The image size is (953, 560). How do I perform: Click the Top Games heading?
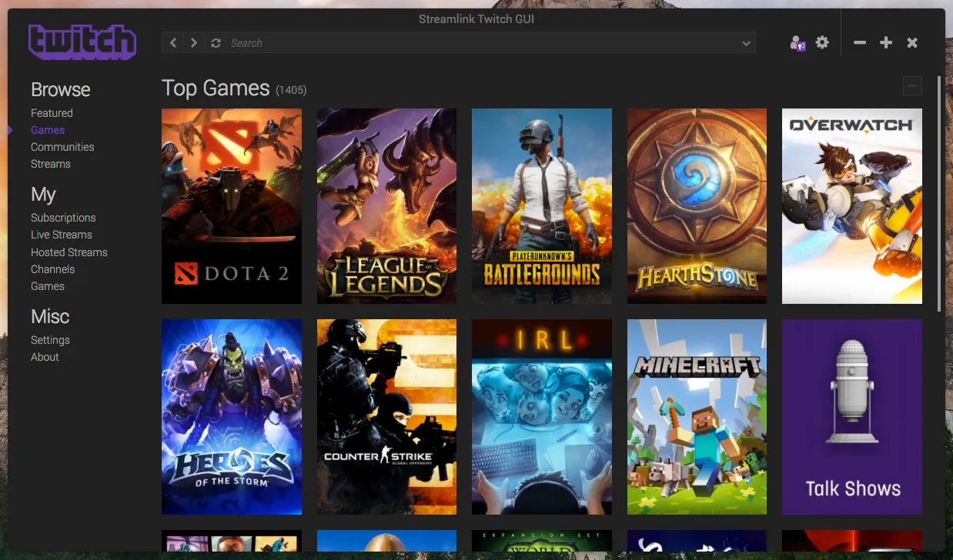coord(216,88)
